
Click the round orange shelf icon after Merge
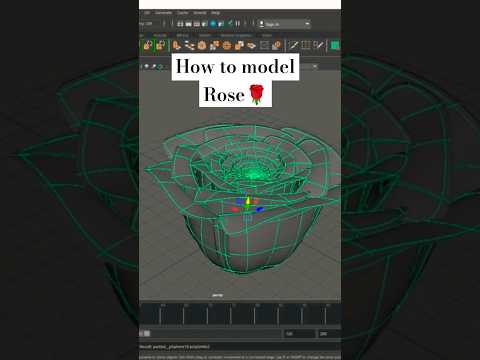(227, 45)
